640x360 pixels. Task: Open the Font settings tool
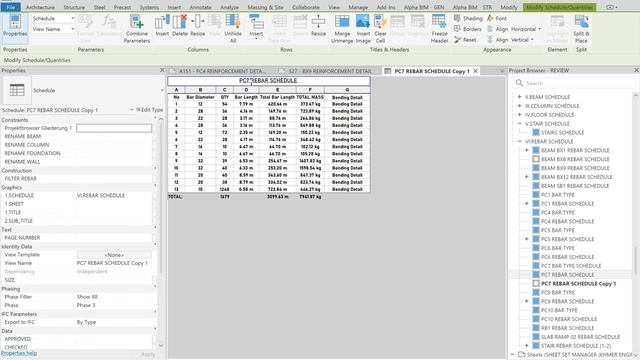tap(497, 18)
